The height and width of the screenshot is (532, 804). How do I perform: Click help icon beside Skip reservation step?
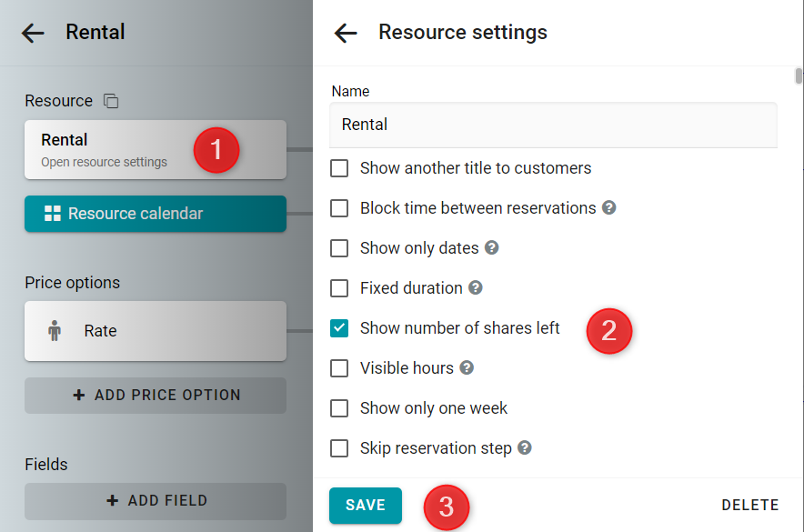(525, 447)
